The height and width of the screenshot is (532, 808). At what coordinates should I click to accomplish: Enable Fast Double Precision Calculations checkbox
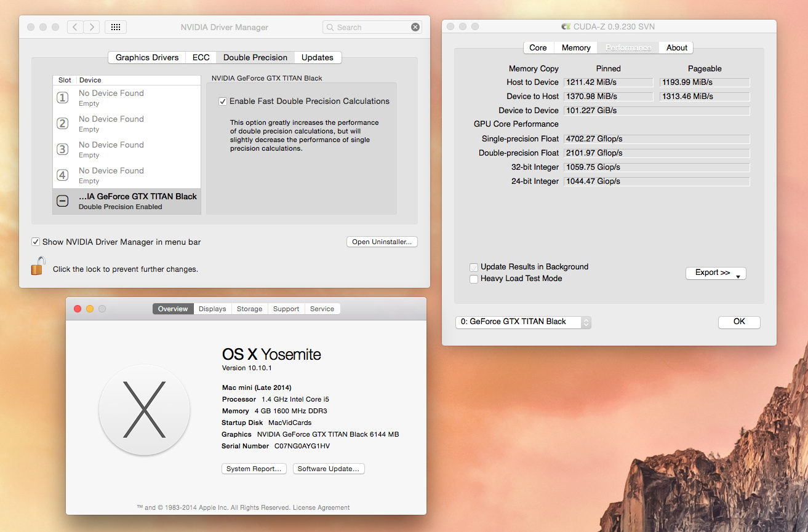(x=223, y=101)
